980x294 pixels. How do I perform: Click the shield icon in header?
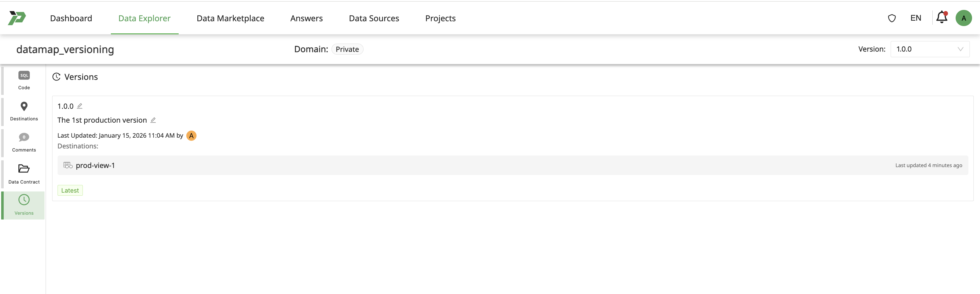pos(892,18)
